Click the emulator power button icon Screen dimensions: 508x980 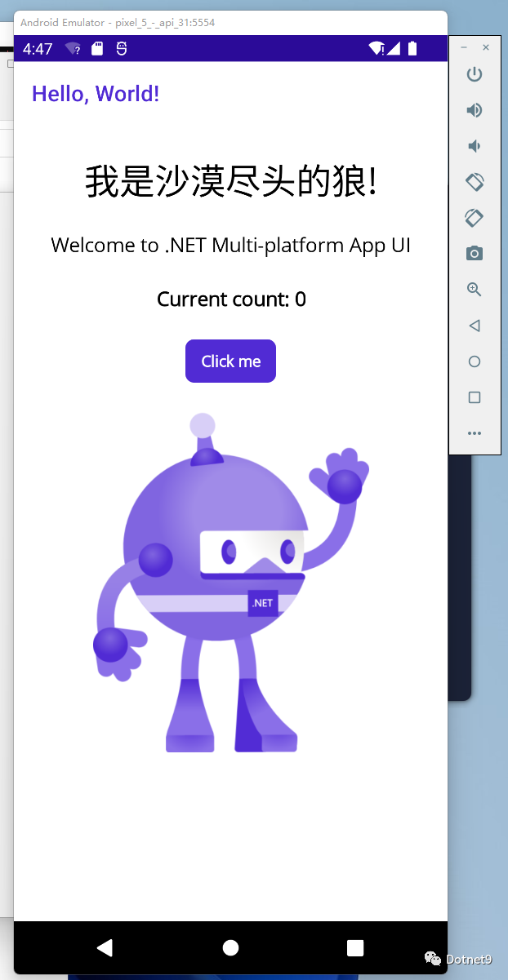475,75
